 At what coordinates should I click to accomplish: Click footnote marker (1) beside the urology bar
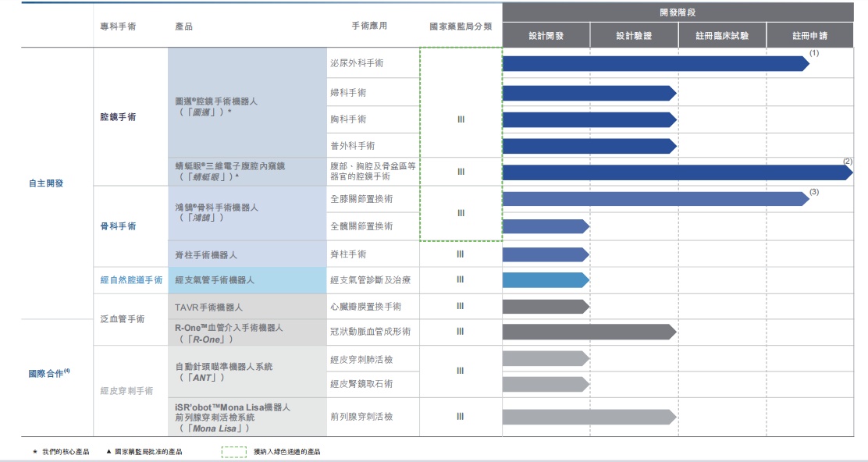(x=814, y=53)
